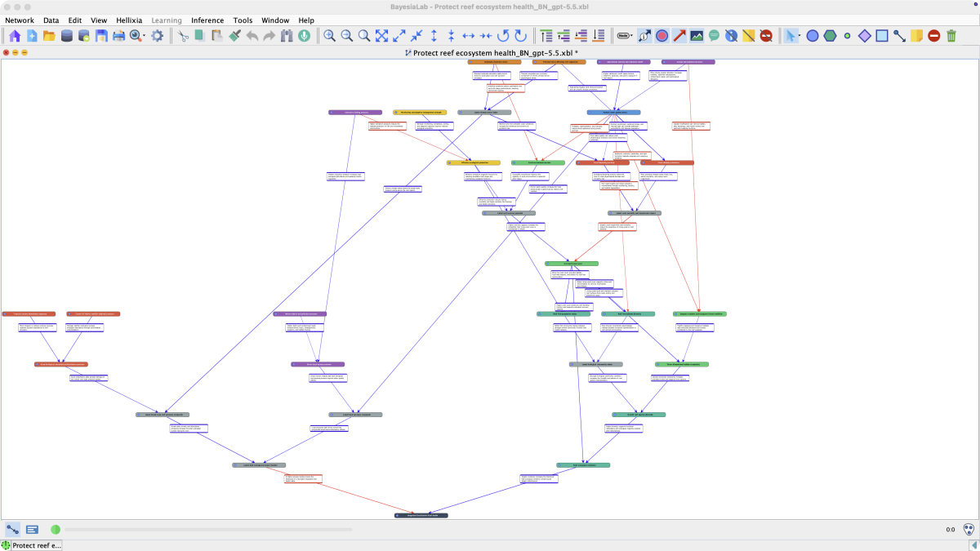Zoom out with the minus magnifier
The height and width of the screenshot is (551, 980).
point(346,36)
